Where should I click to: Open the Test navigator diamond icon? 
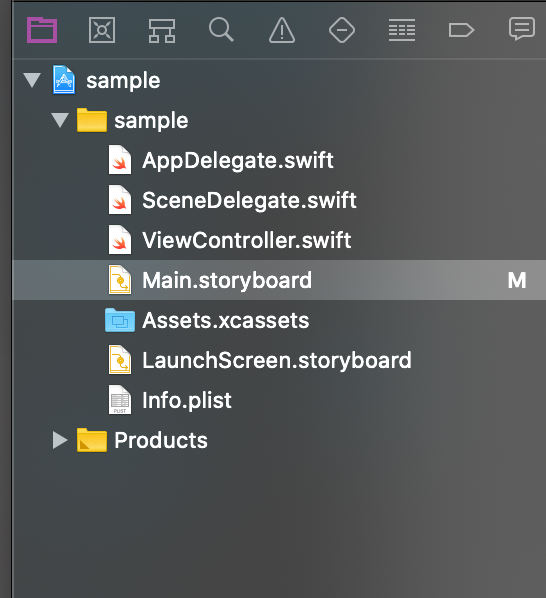pos(342,30)
